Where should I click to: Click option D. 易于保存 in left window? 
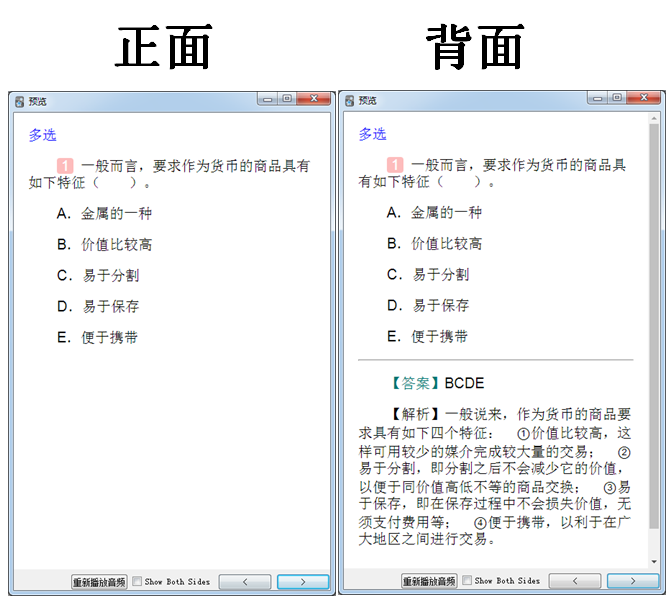(x=98, y=306)
